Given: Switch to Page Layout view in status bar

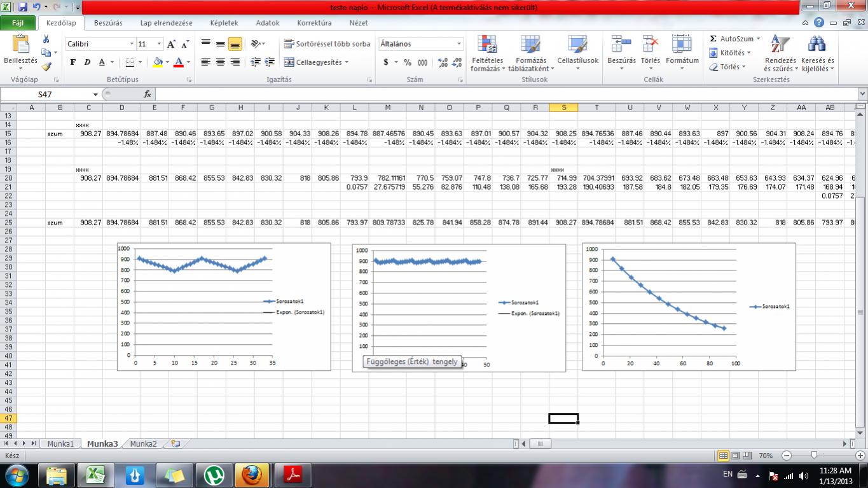Looking at the screenshot, I should pyautogui.click(x=736, y=456).
